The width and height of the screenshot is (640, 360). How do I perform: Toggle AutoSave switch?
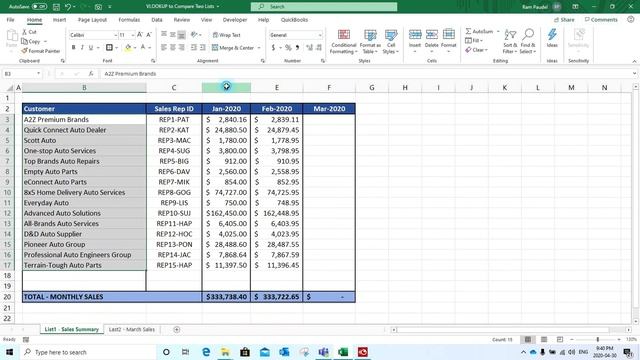pos(39,7)
